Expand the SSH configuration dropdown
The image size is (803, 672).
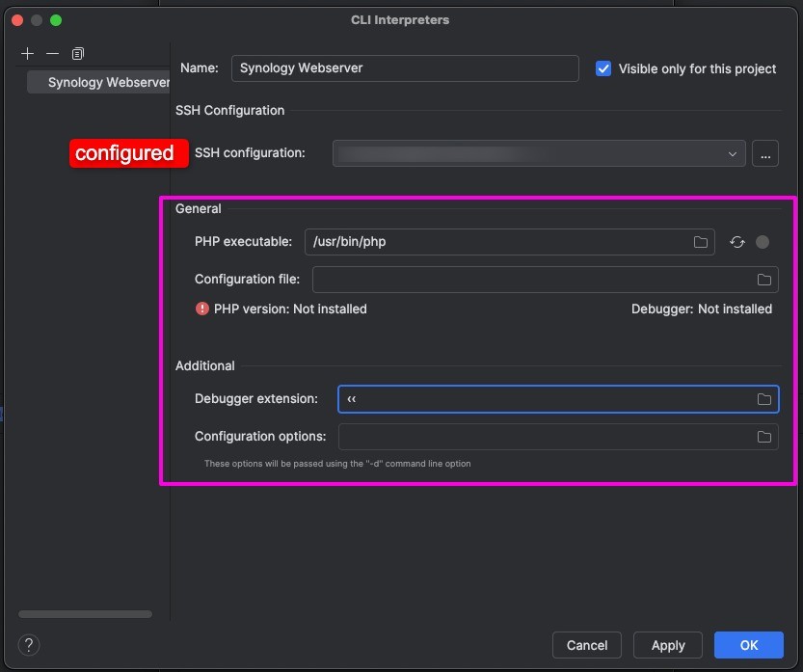732,153
